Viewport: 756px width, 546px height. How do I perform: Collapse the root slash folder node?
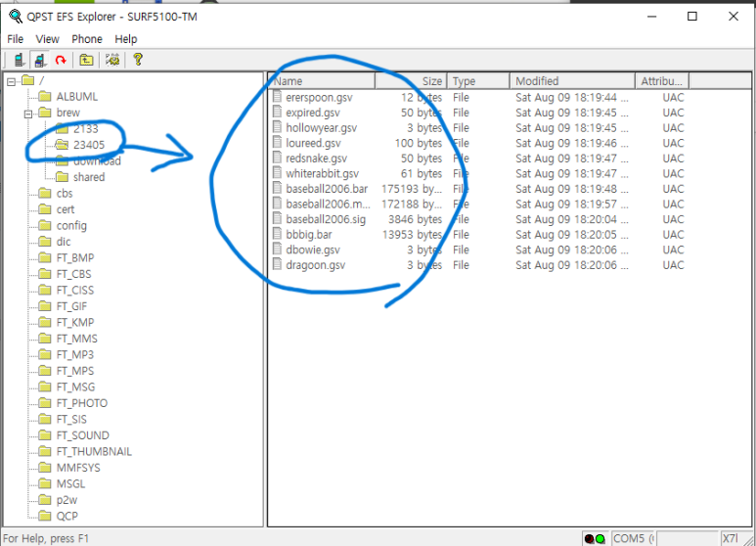(11, 82)
